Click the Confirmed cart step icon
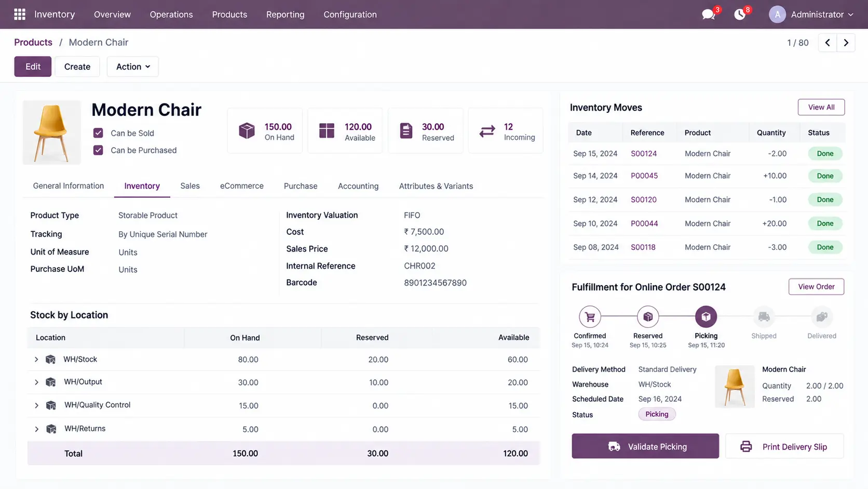This screenshot has height=489, width=868. click(590, 316)
